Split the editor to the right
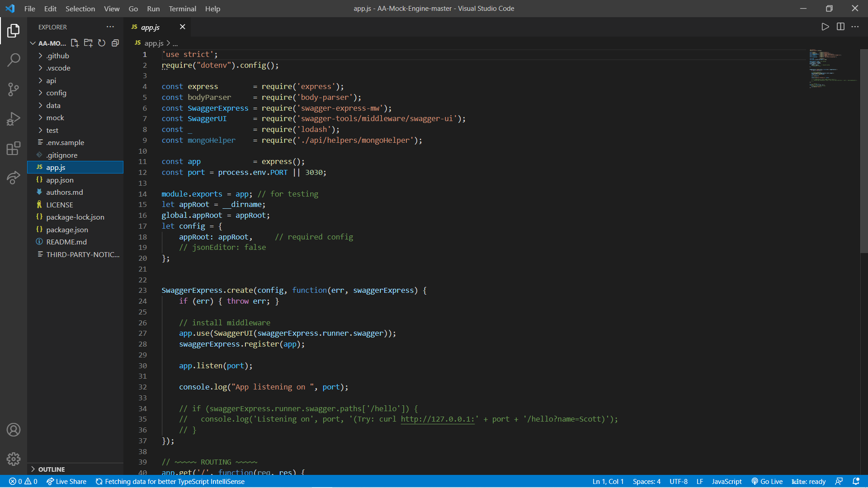The image size is (868, 488). point(840,27)
